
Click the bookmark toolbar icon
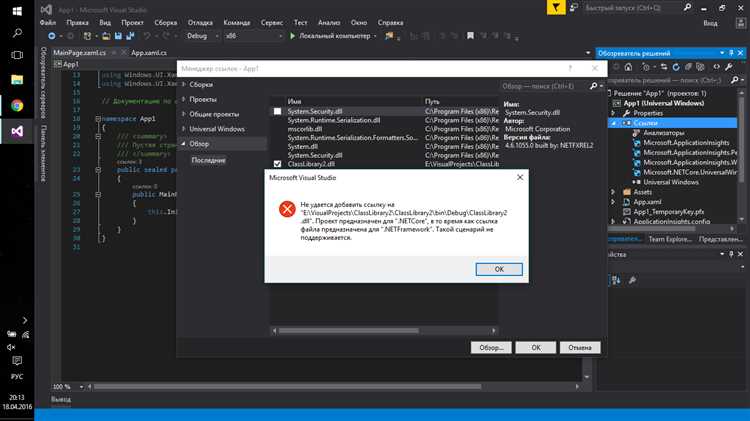tap(470, 36)
